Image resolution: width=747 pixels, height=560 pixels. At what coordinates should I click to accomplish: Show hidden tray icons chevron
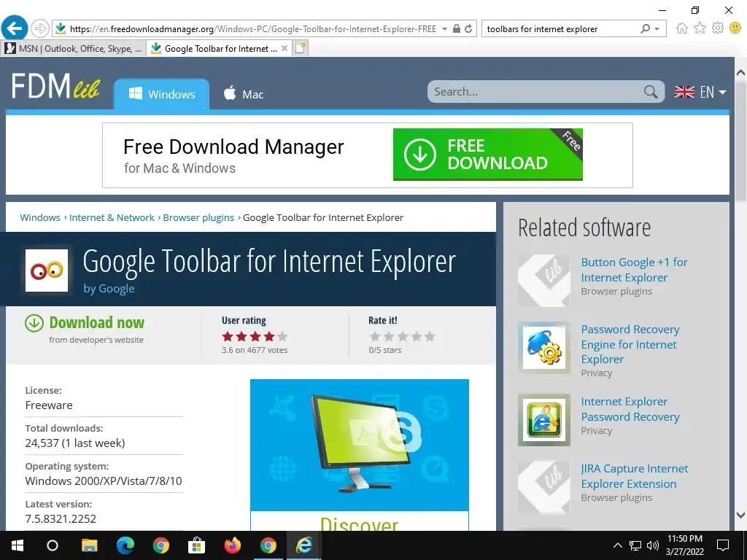pos(617,545)
